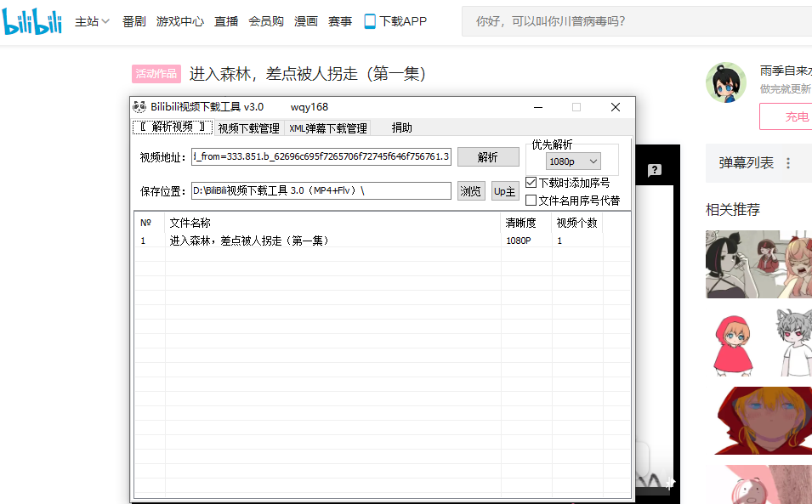Image resolution: width=812 pixels, height=504 pixels.
Task: Click the bilibili search box
Action: pos(637,21)
